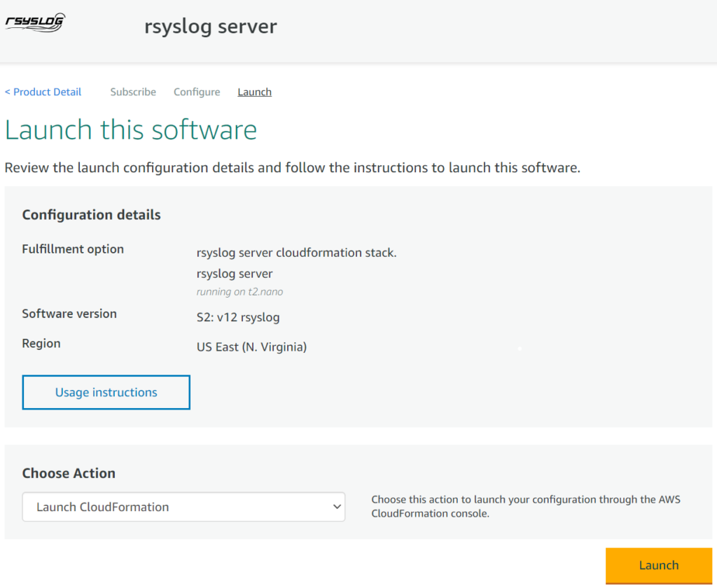Click the Fulfillment option label
Viewport: 717px width, 588px height.
tap(73, 249)
